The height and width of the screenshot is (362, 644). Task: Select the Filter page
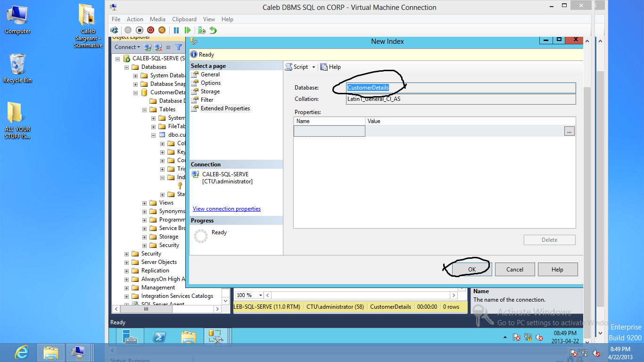click(207, 100)
